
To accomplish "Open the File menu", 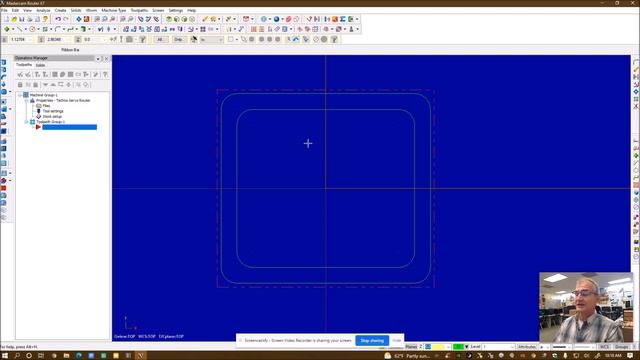I will (x=4, y=10).
